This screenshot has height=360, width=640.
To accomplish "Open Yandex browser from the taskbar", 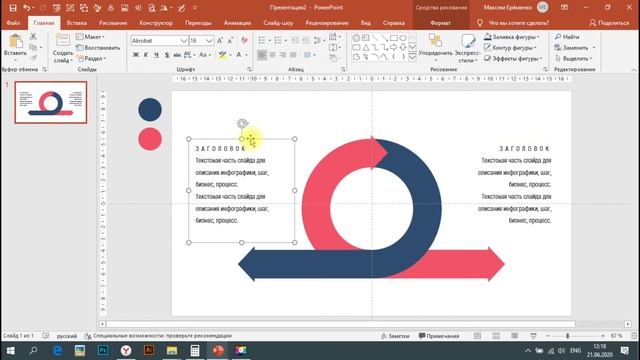I will tap(126, 351).
